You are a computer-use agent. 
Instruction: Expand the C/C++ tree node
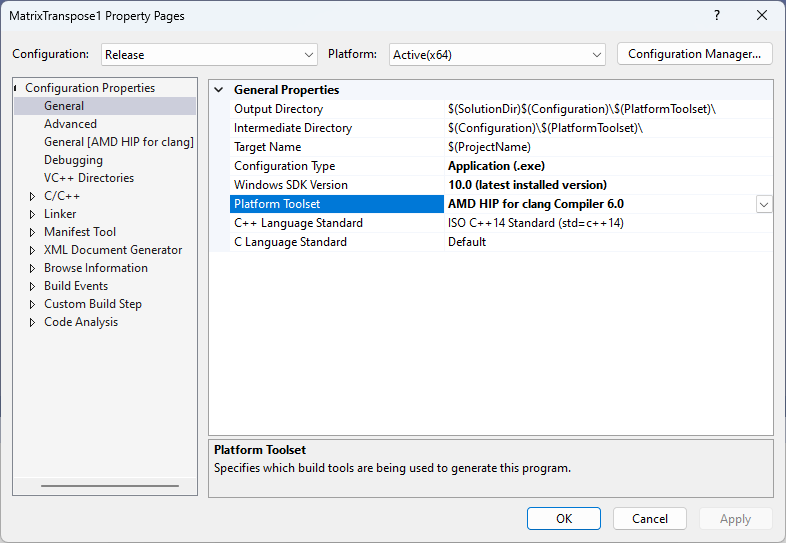(x=33, y=196)
